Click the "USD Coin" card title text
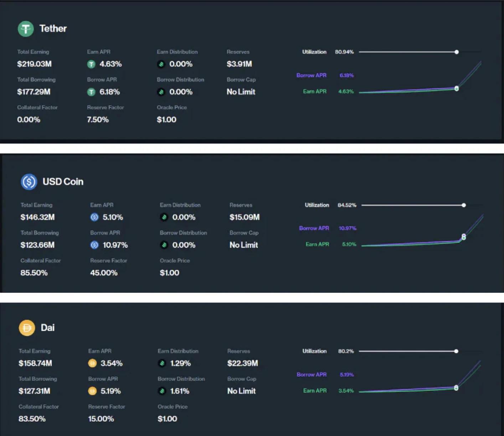The width and height of the screenshot is (504, 436). 63,182
